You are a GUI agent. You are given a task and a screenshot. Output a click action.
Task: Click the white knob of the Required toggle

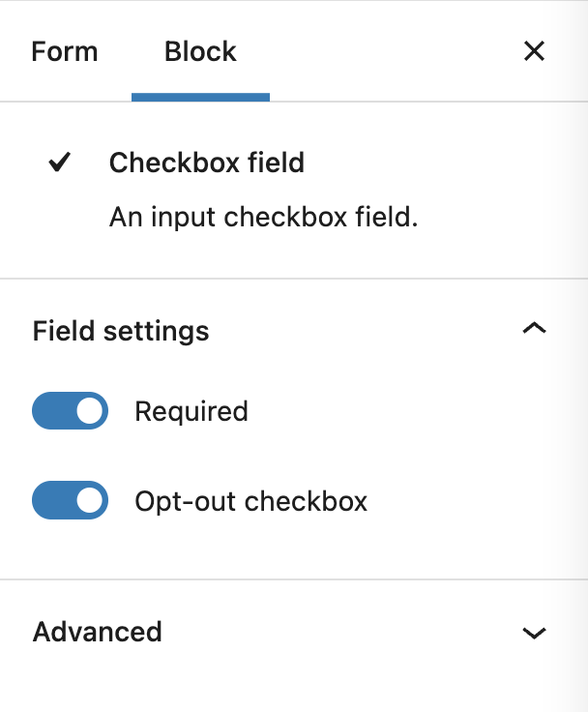point(89,410)
